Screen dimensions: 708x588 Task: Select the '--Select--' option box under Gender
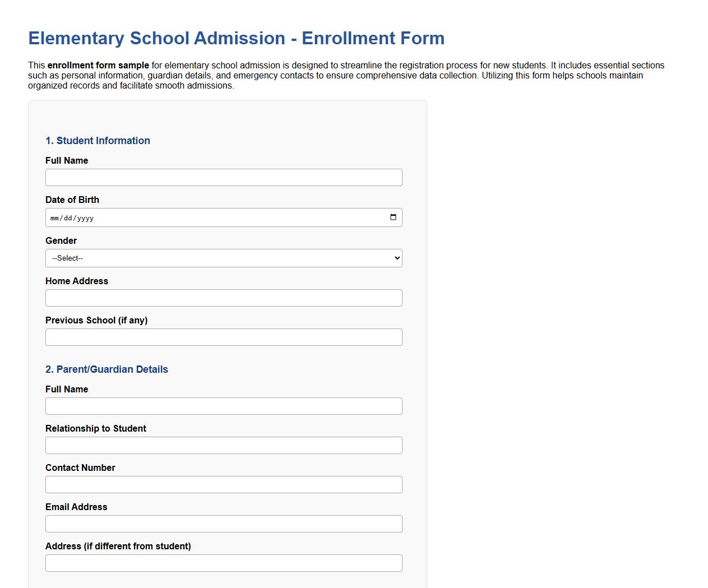click(x=224, y=258)
